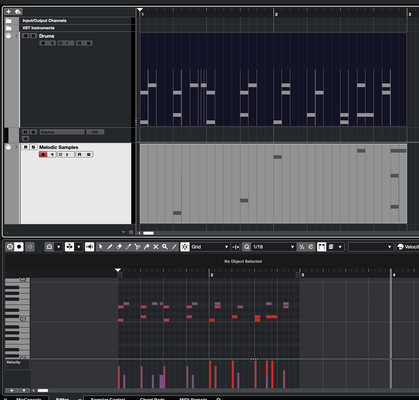Solo the Drums track
Screen dimensions: 419x400
pyautogui.click(x=33, y=36)
